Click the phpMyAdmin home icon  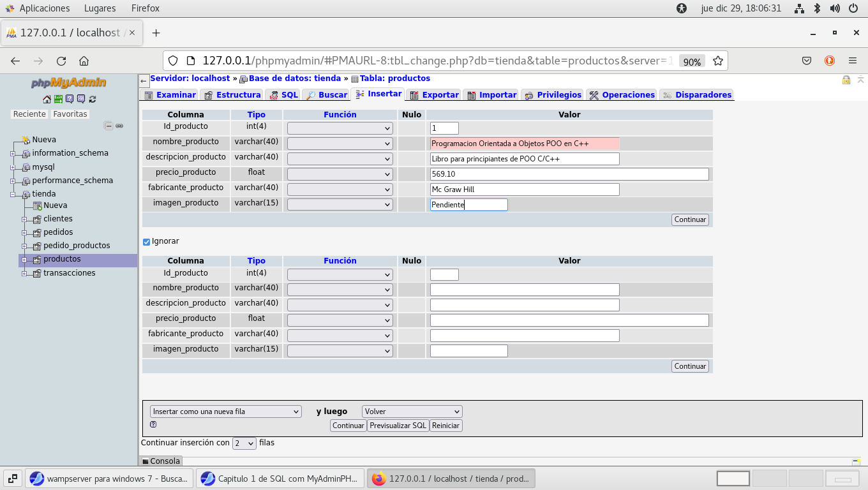click(47, 99)
